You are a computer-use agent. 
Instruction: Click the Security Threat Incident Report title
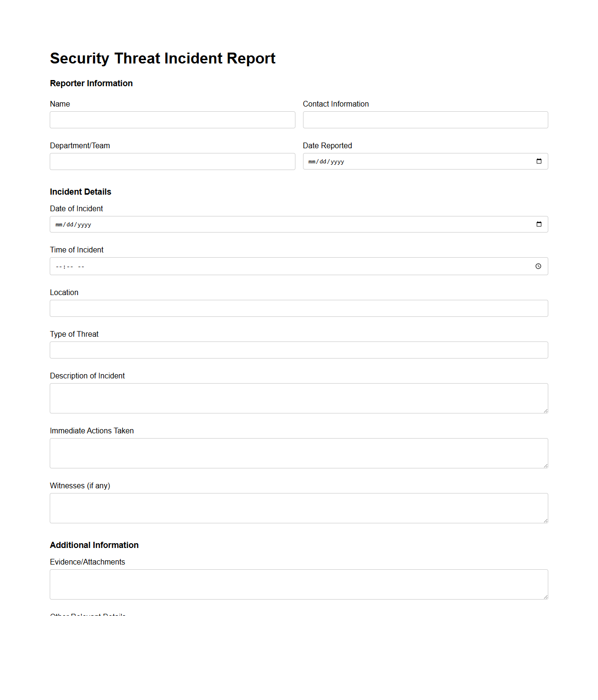coord(162,58)
